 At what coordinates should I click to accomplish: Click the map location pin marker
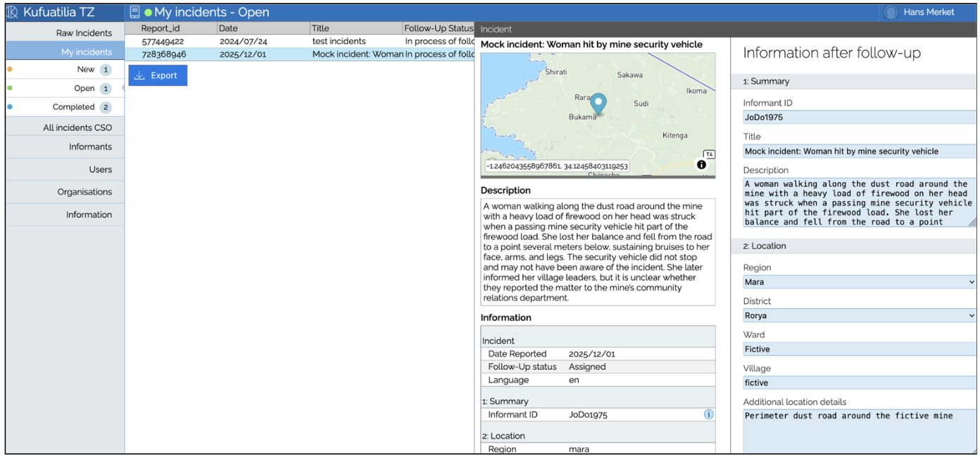pyautogui.click(x=598, y=103)
